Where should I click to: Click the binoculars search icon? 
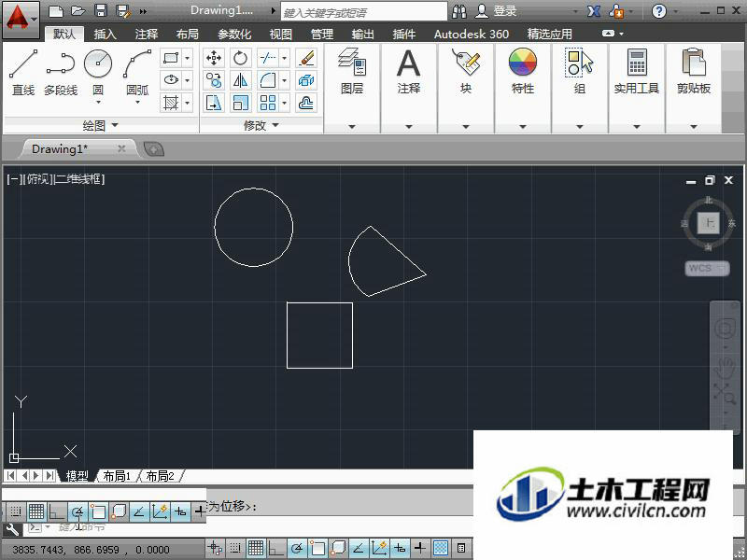tap(459, 11)
